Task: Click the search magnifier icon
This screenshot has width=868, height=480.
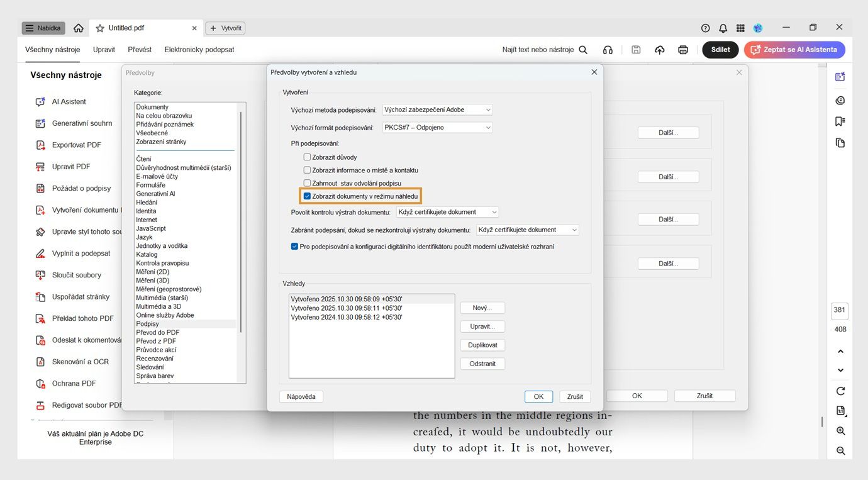Action: (583, 50)
